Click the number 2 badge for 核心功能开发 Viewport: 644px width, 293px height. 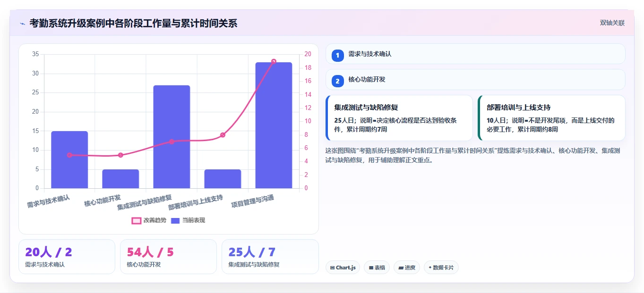click(x=337, y=81)
